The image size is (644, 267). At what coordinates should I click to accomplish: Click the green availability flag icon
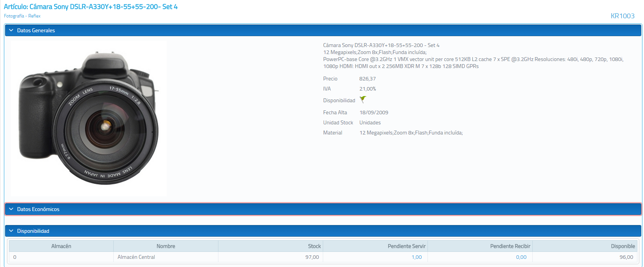pyautogui.click(x=363, y=100)
